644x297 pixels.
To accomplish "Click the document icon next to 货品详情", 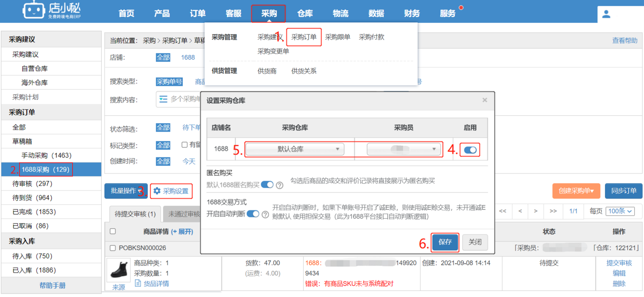I will point(138,283).
